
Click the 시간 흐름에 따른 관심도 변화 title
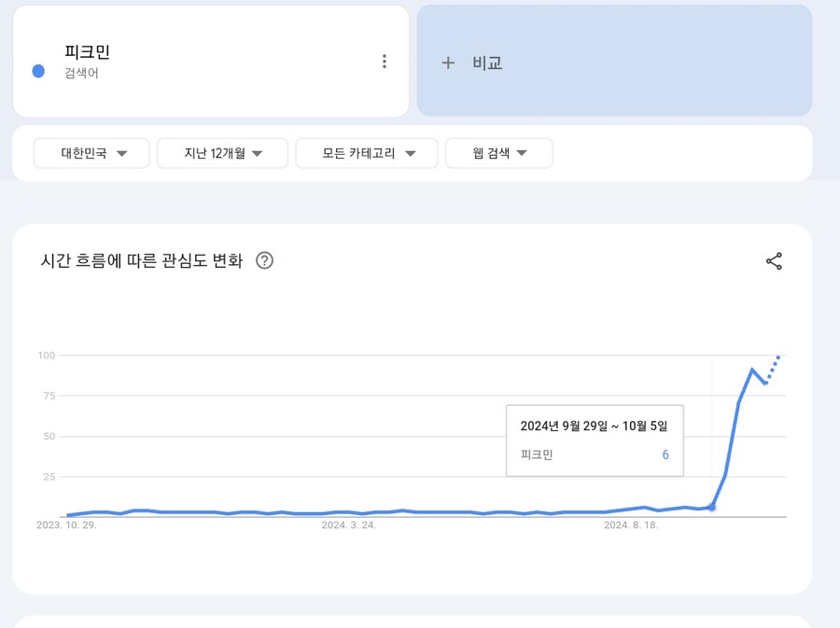142,261
